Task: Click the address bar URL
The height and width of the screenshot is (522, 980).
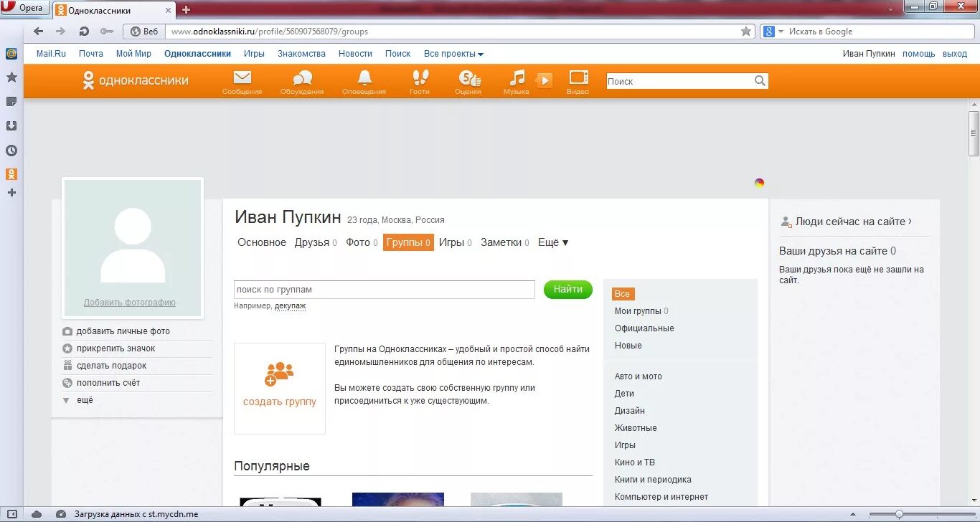Action: click(270, 32)
